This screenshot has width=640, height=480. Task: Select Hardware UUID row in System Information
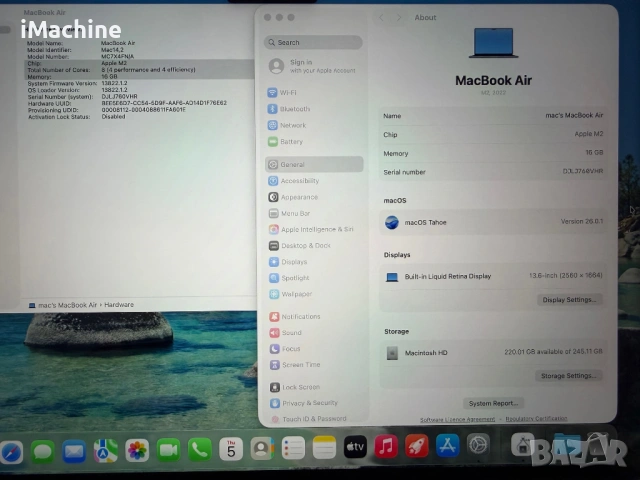coord(140,103)
